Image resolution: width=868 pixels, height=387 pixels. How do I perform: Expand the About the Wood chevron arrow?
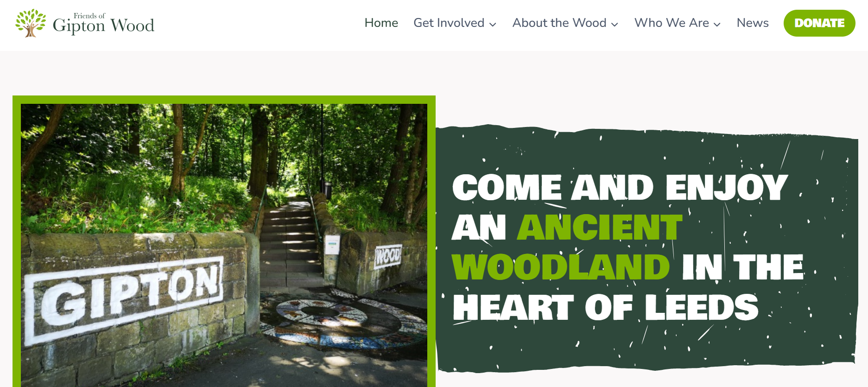tap(615, 24)
